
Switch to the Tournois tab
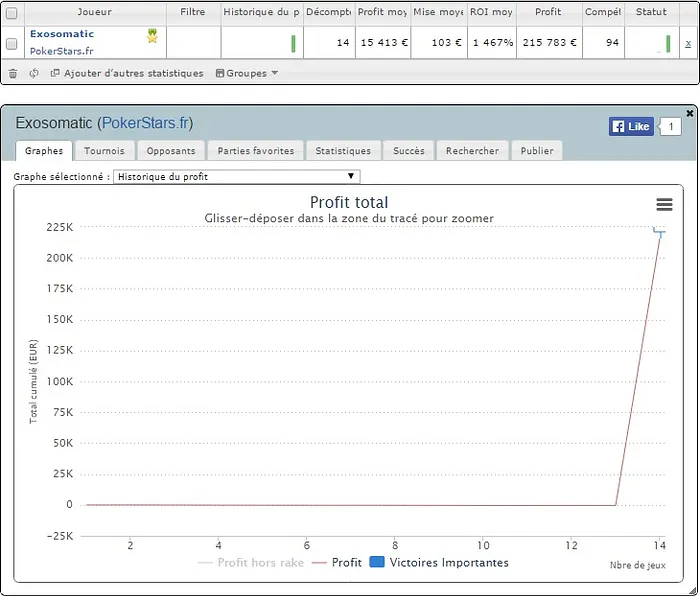pyautogui.click(x=104, y=151)
